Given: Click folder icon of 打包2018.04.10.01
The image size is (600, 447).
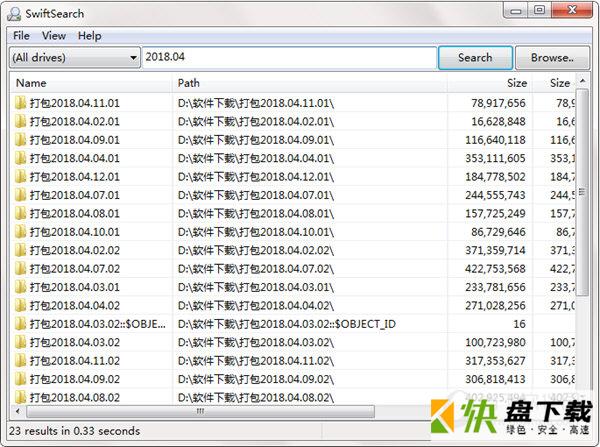Looking at the screenshot, I should [x=20, y=232].
